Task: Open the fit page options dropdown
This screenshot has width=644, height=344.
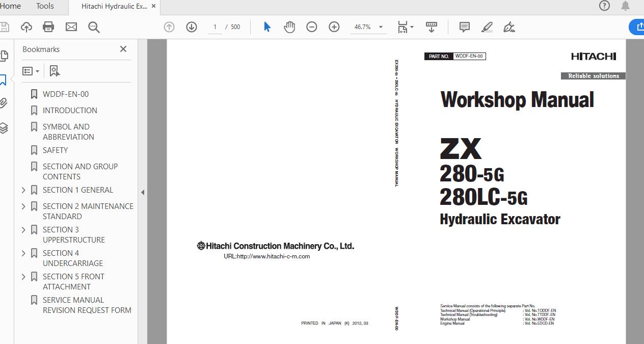Action: pos(406,27)
